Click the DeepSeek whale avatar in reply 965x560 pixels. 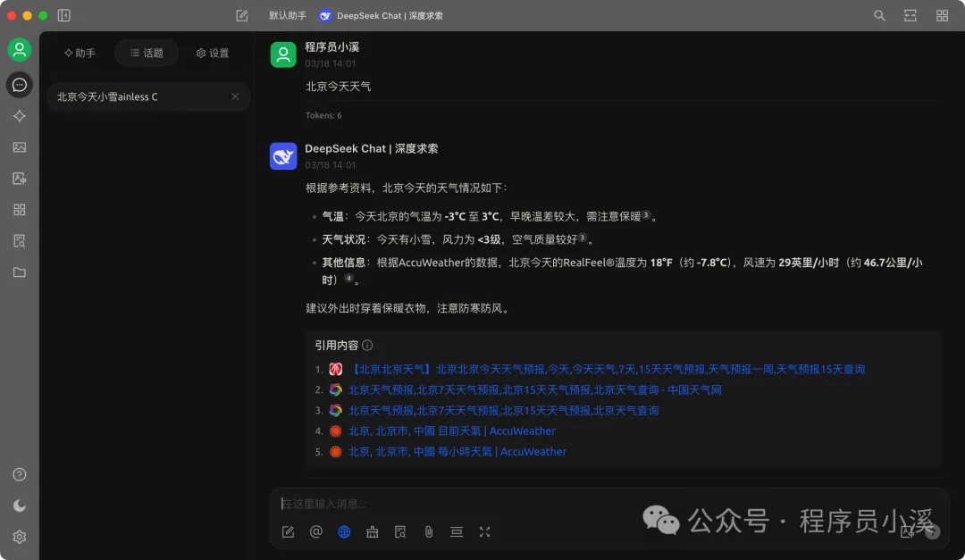(283, 156)
